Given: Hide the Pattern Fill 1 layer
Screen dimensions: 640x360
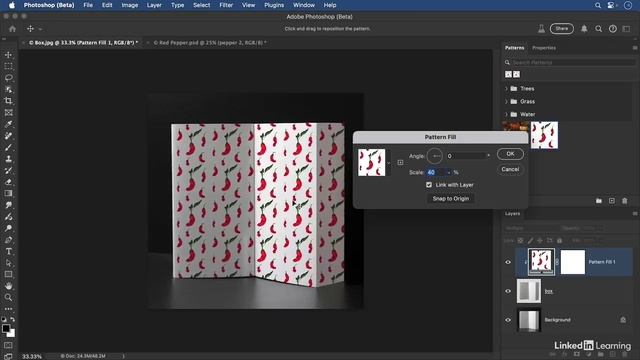Looking at the screenshot, I should click(x=508, y=262).
